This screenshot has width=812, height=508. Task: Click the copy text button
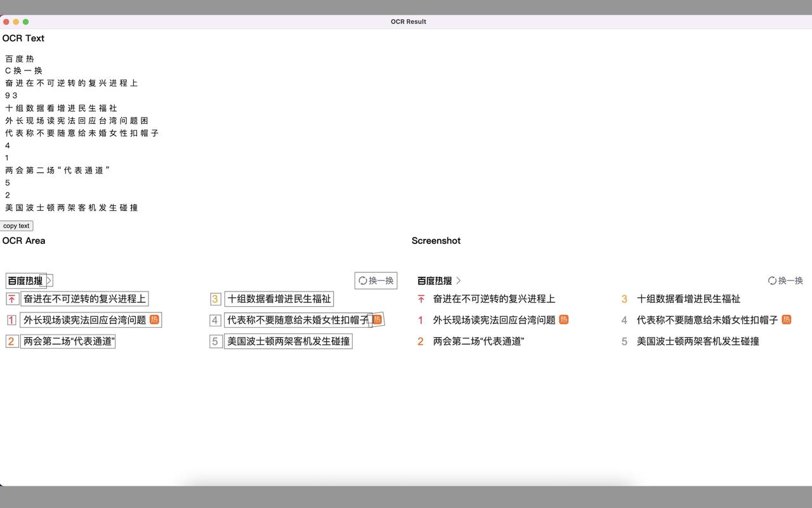(16, 225)
